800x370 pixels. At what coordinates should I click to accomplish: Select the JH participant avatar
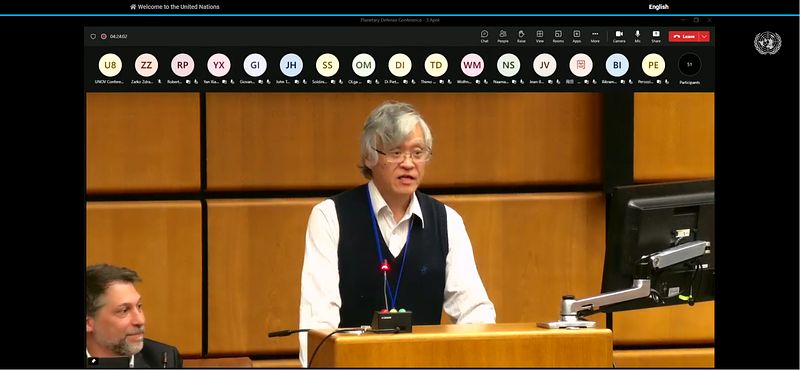click(291, 65)
